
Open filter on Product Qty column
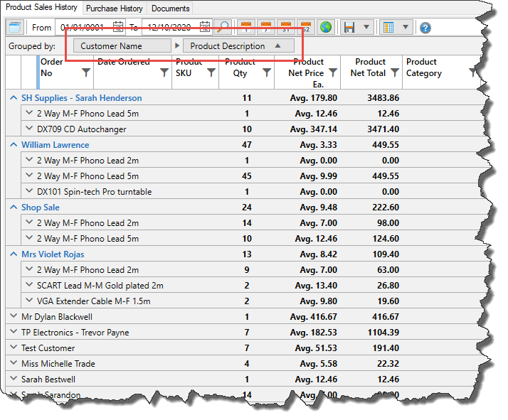tap(267, 72)
